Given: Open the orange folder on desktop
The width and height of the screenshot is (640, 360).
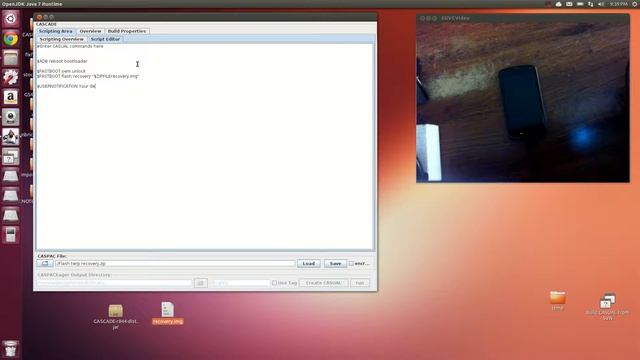Looking at the screenshot, I should (x=558, y=300).
